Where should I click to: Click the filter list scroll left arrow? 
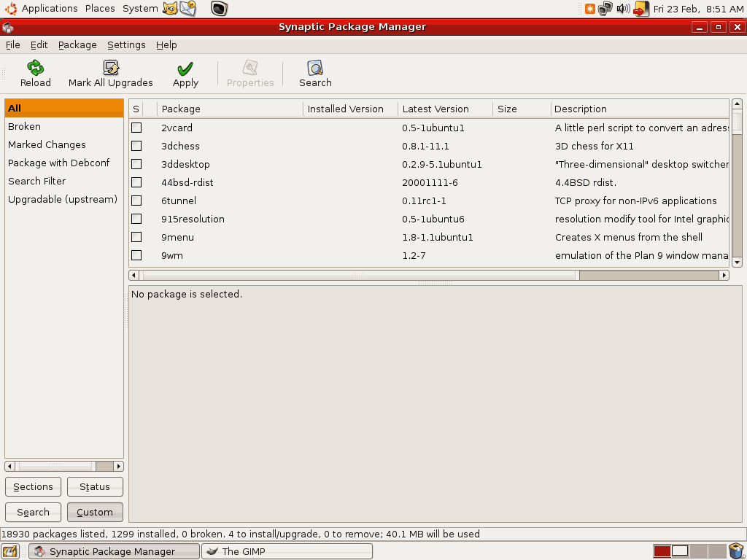(x=9, y=466)
